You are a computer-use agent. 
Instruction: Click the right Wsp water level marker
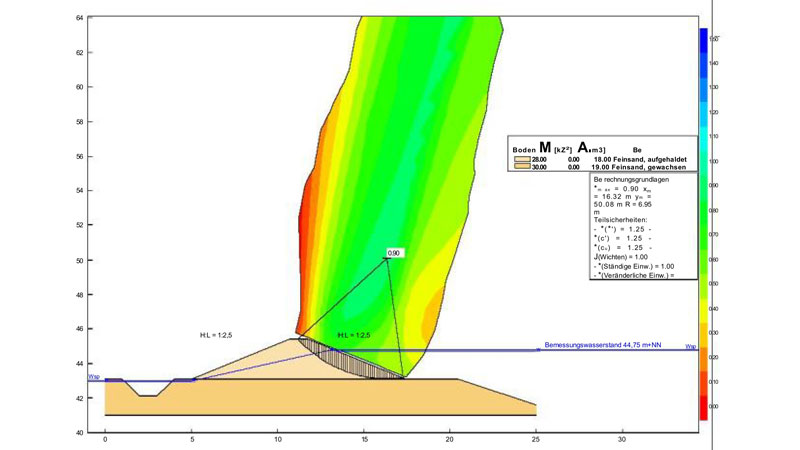690,346
